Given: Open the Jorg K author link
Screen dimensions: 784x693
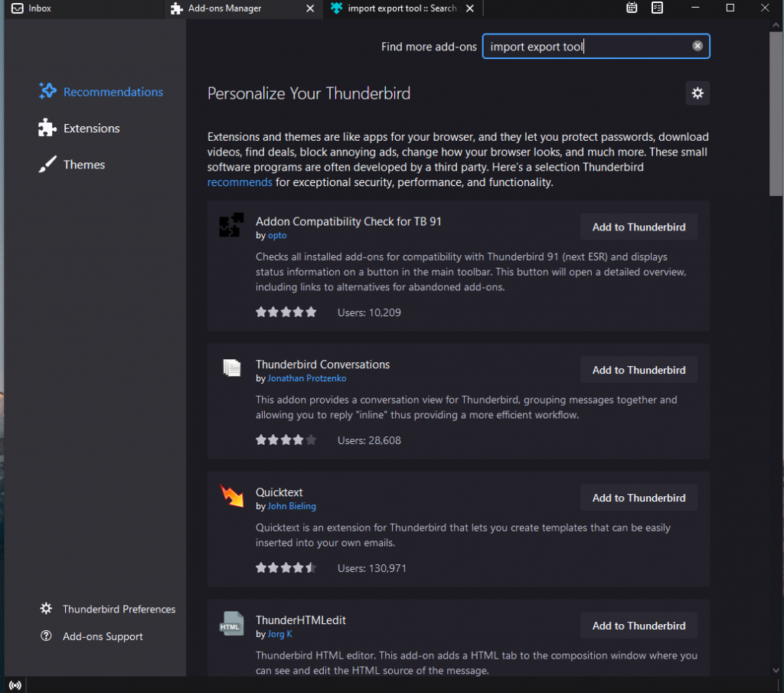Looking at the screenshot, I should (x=280, y=635).
